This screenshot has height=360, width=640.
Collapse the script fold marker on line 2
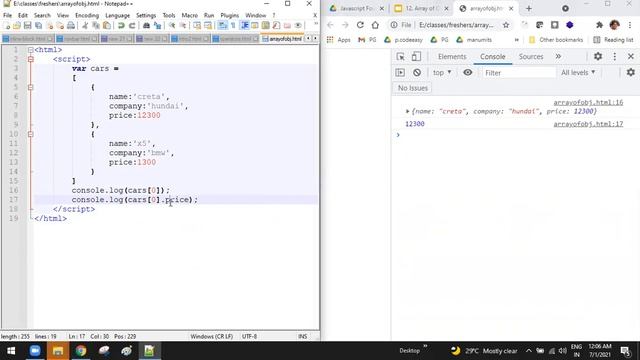(31, 59)
